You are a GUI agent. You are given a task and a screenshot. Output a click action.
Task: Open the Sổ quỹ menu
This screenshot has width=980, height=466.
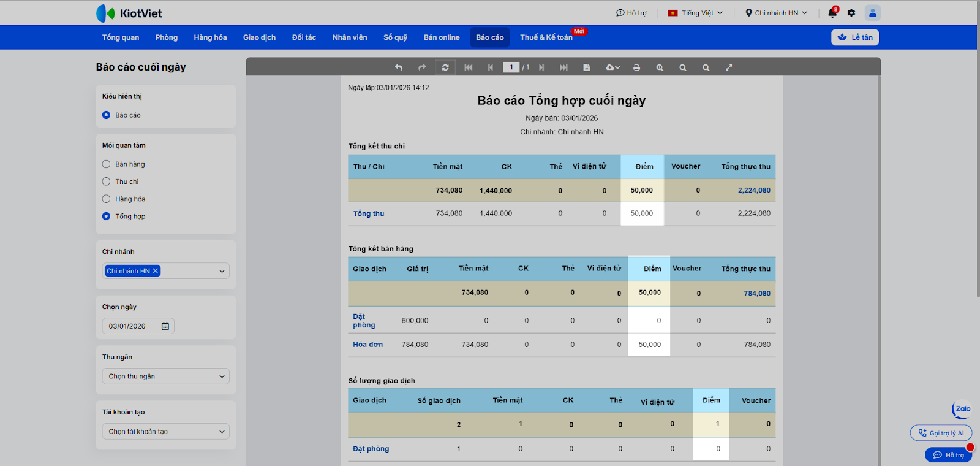pos(396,37)
